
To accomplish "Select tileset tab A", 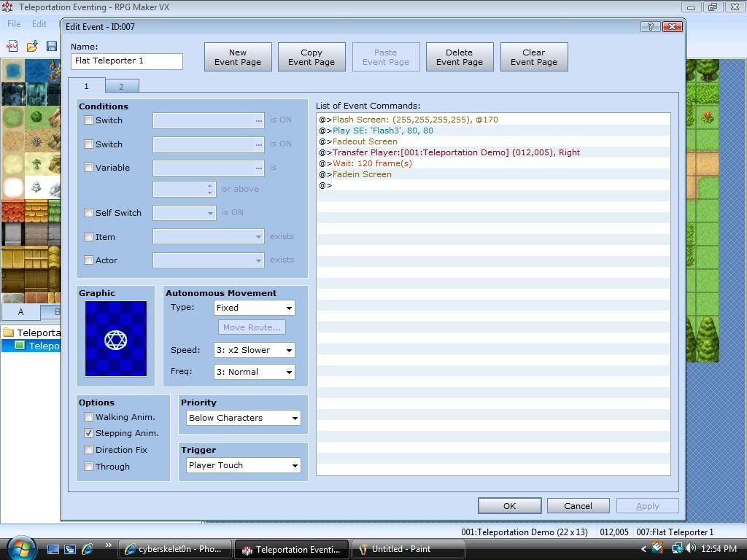I will click(x=20, y=312).
